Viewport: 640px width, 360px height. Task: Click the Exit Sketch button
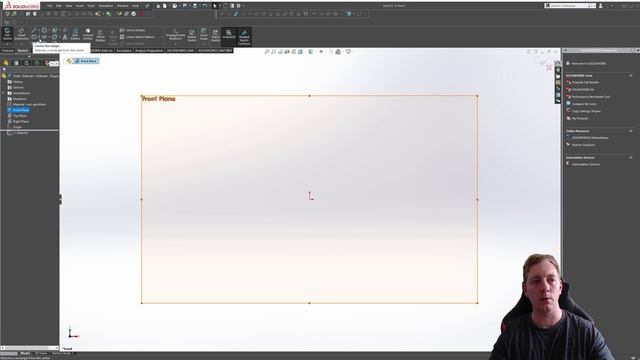click(x=7, y=34)
